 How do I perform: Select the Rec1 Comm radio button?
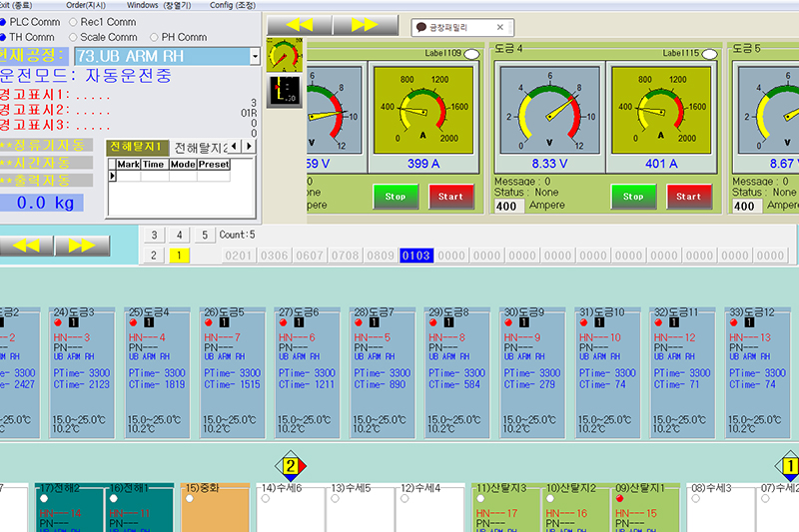(74, 21)
